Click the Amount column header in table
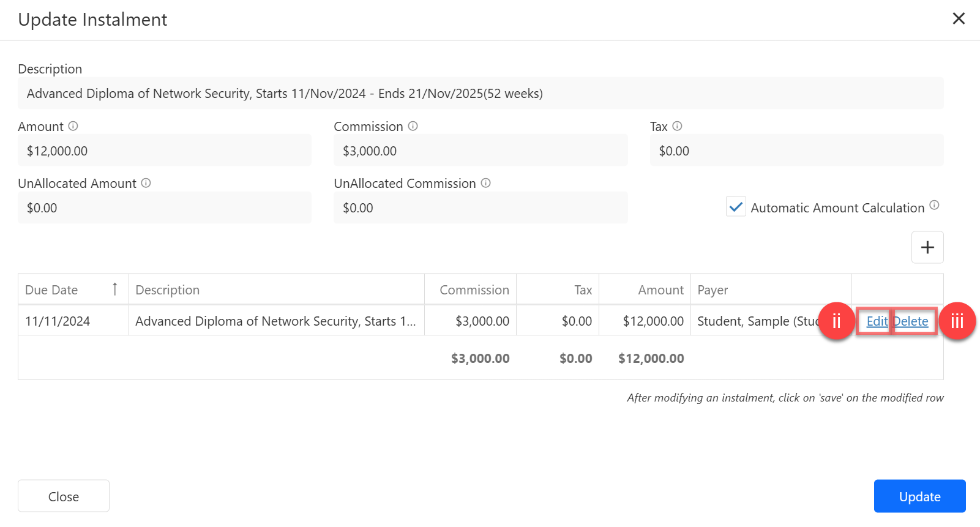The image size is (980, 527). click(645, 290)
